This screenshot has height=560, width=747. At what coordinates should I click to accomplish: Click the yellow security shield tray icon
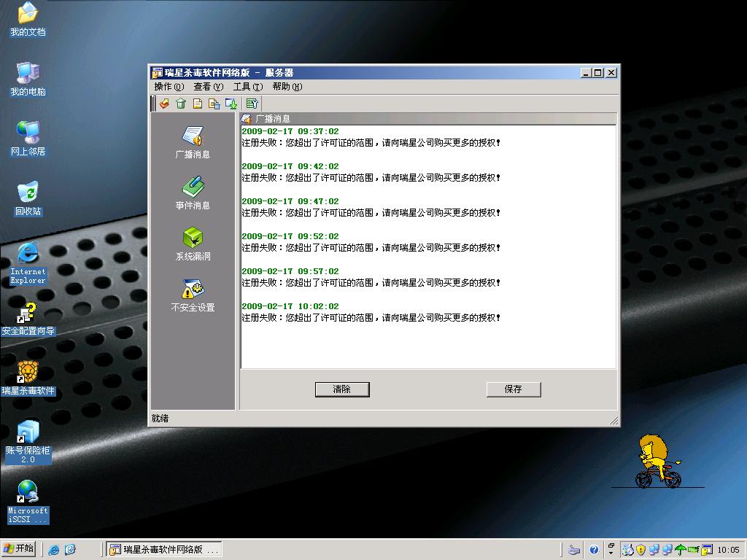[x=641, y=550]
